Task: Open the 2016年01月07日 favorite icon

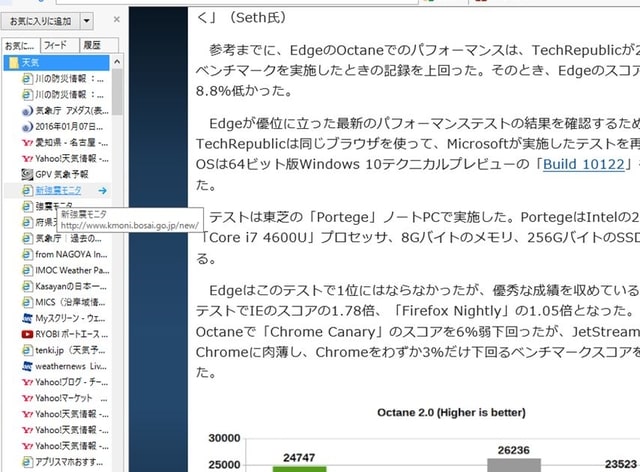Action: click(x=27, y=127)
